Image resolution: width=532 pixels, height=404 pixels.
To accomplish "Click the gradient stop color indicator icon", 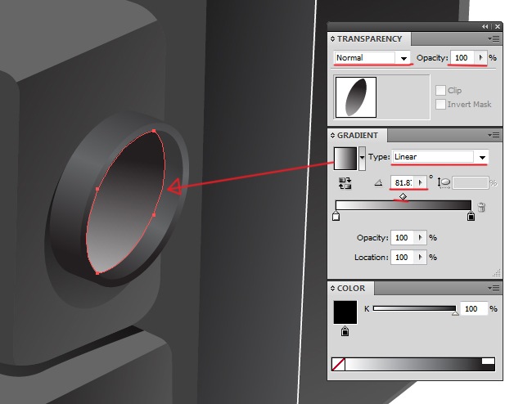I will tap(345, 331).
